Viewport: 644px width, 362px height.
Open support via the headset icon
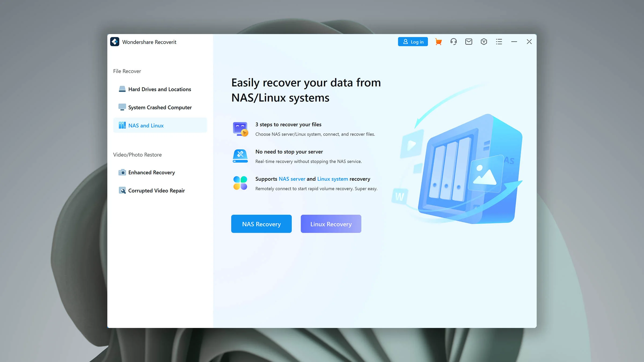(453, 42)
